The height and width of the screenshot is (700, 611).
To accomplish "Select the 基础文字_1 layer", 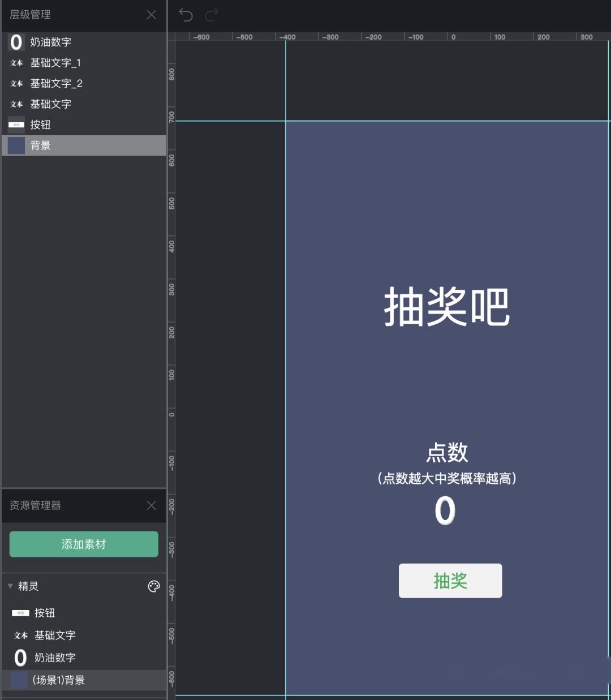I will [x=55, y=63].
